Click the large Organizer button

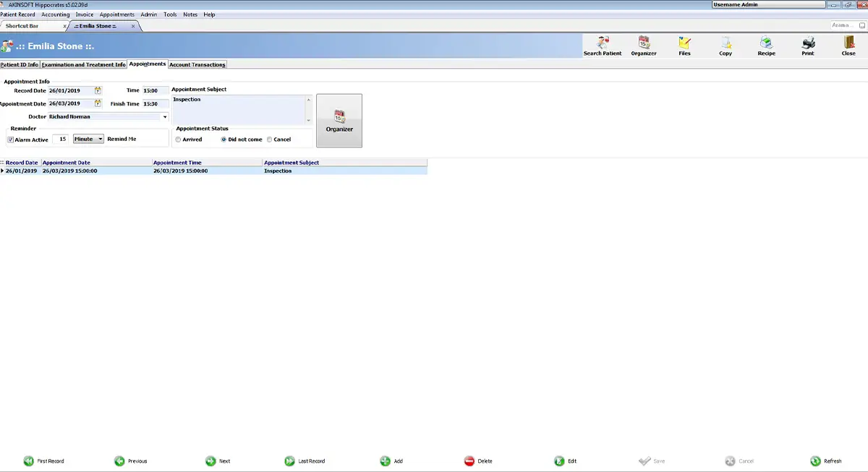pos(339,121)
